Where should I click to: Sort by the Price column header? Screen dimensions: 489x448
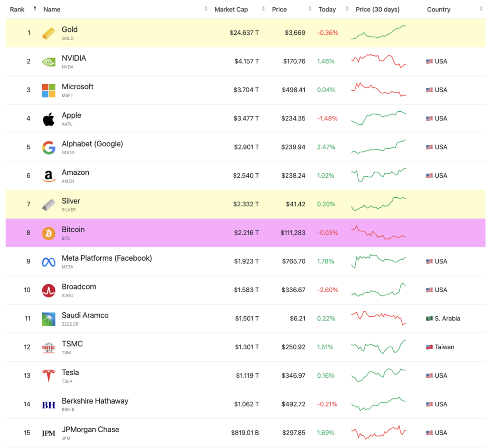(x=279, y=9)
